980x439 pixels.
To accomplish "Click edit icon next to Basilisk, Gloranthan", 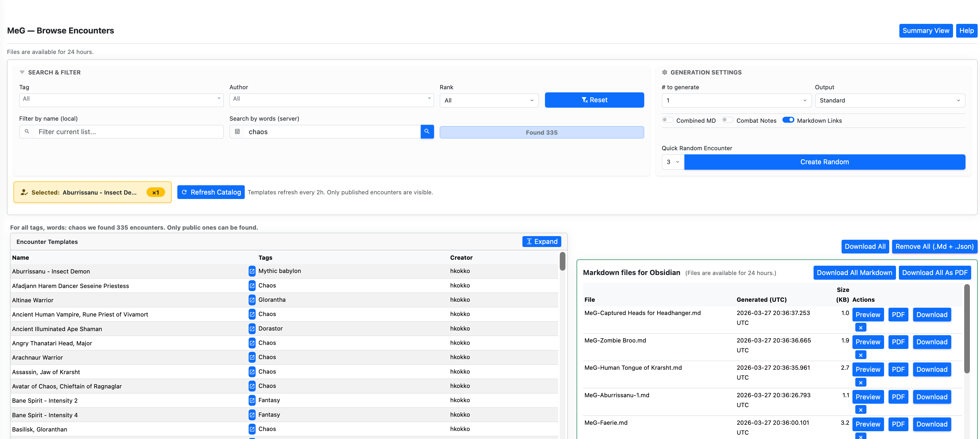I will tap(252, 429).
